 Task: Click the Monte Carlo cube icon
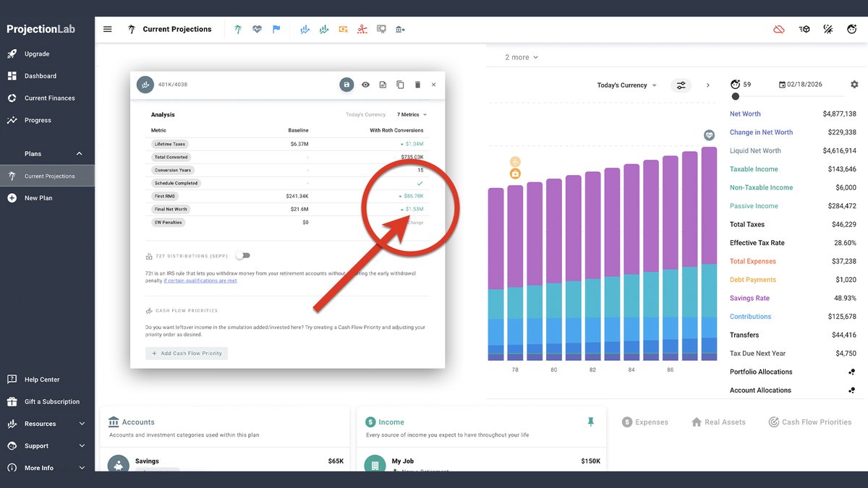(x=804, y=30)
